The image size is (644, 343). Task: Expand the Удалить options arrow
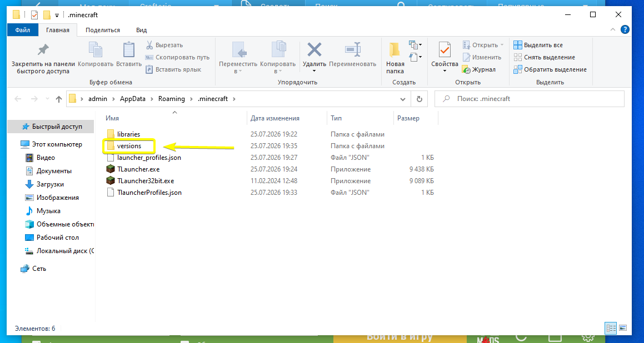[314, 71]
